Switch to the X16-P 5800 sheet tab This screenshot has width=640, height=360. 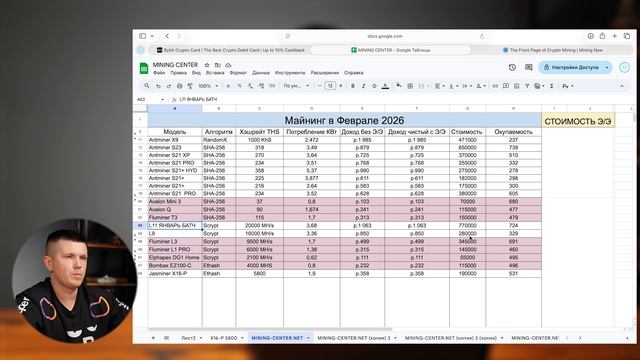coord(224,338)
